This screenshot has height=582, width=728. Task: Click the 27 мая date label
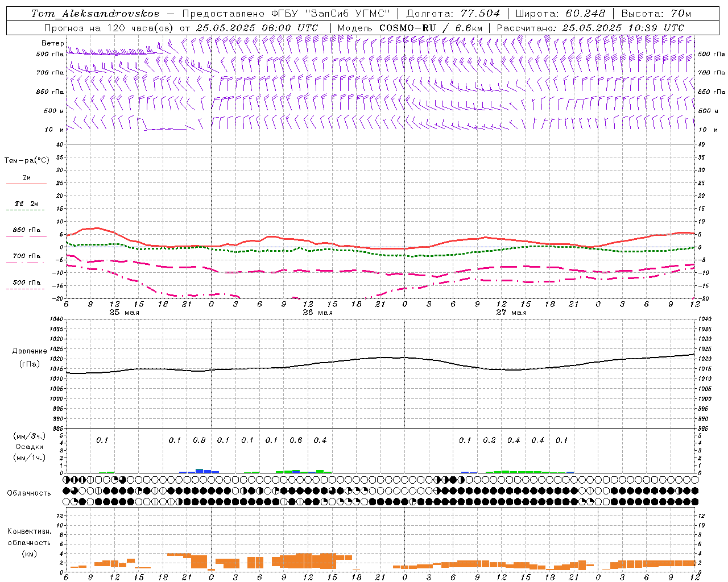511,313
